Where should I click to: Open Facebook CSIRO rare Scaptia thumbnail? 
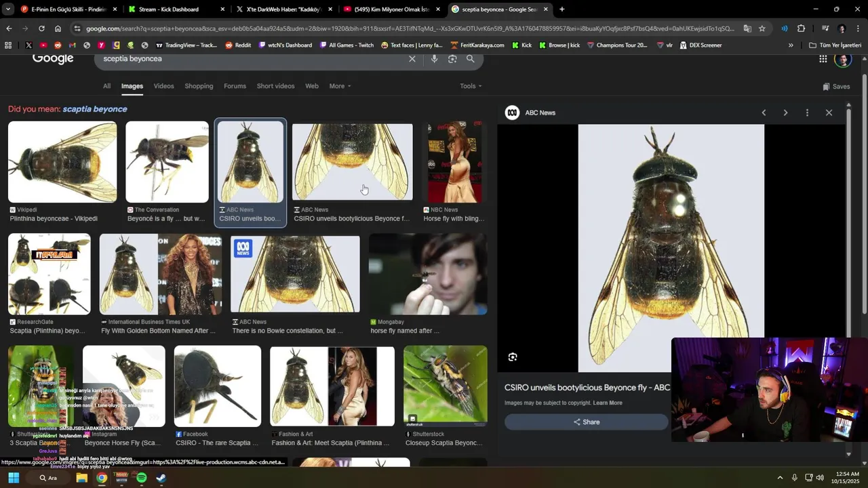(x=218, y=386)
